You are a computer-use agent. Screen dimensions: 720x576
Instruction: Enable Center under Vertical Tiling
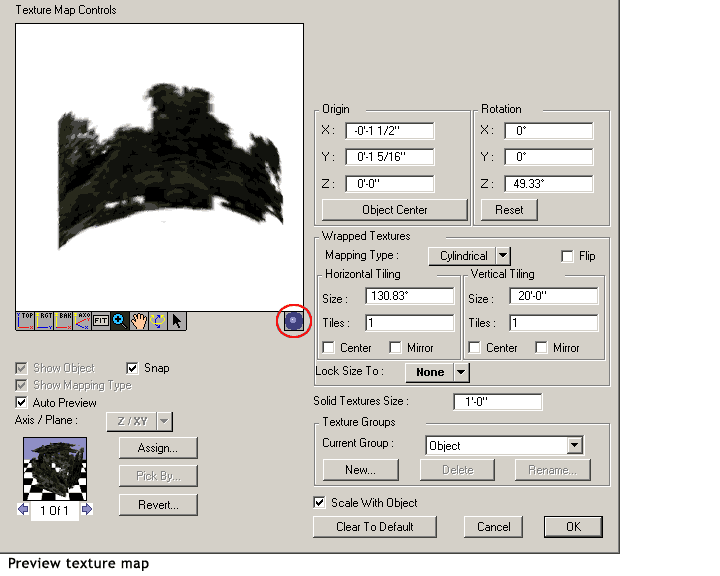(x=474, y=347)
